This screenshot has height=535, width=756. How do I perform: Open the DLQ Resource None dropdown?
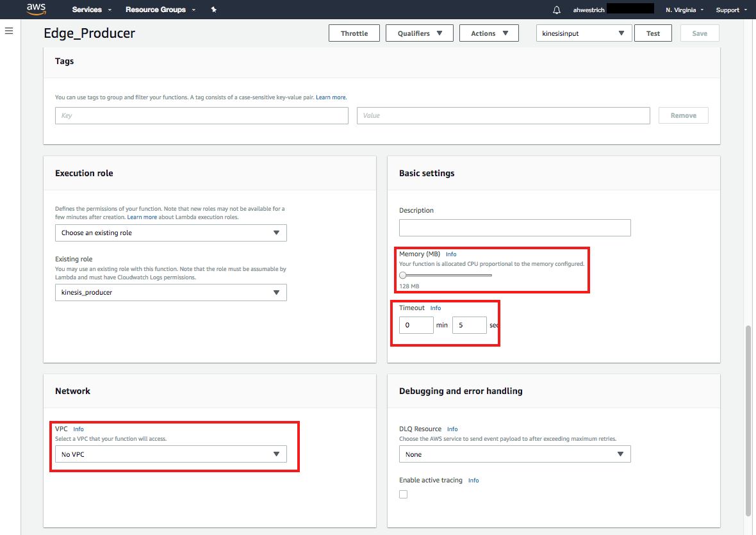coord(515,454)
